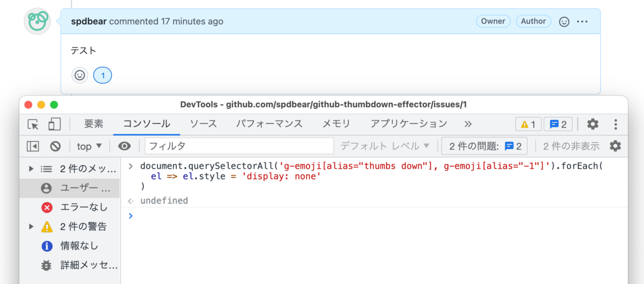
Task: Click the Author badge
Action: [533, 21]
